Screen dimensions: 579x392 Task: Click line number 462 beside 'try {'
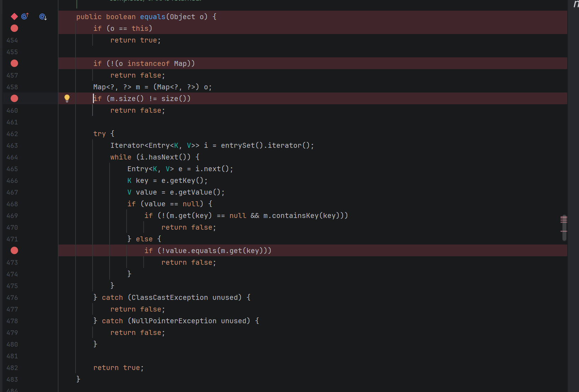(x=12, y=134)
